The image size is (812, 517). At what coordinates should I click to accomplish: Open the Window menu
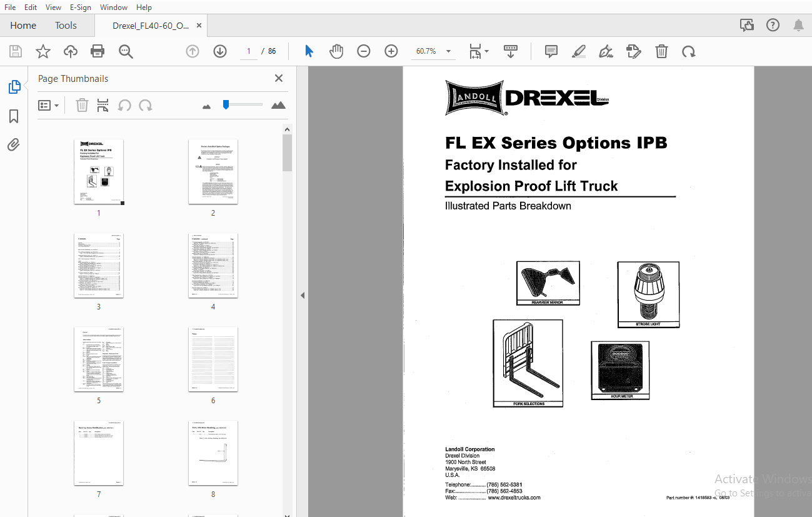tap(114, 7)
